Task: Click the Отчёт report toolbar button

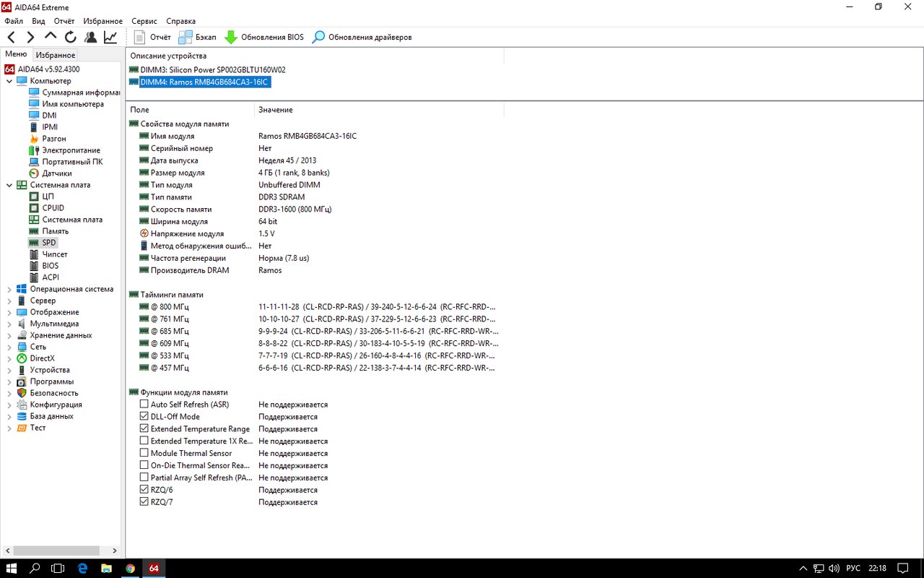Action: tap(152, 37)
